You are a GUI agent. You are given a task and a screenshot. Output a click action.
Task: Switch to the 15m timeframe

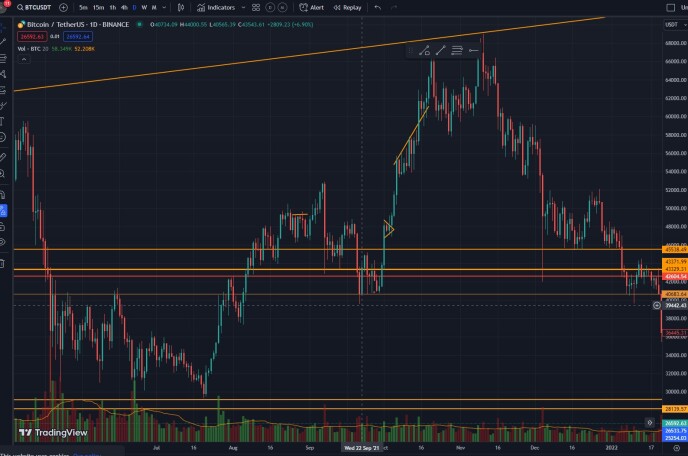tap(98, 7)
